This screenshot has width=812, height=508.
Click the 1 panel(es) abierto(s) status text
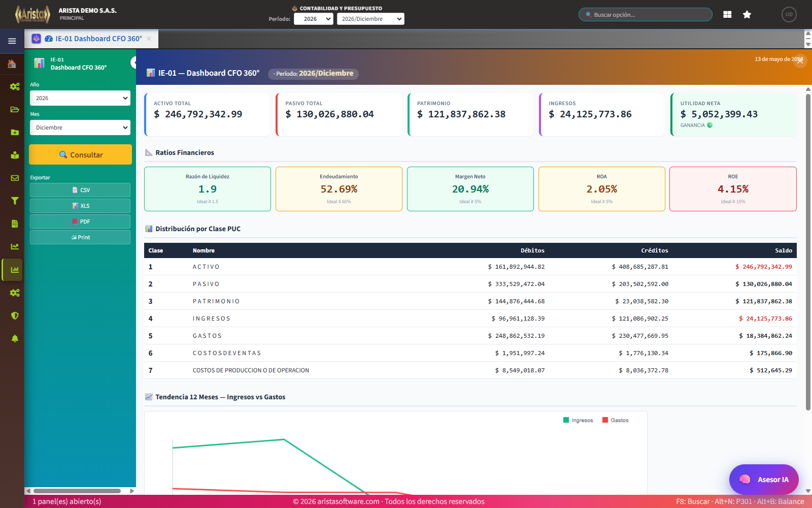(x=67, y=501)
